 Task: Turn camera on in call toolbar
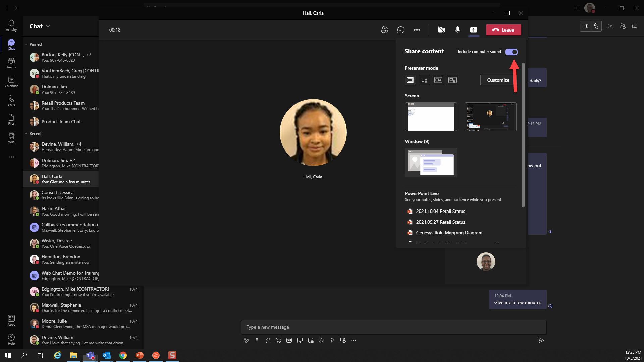441,30
